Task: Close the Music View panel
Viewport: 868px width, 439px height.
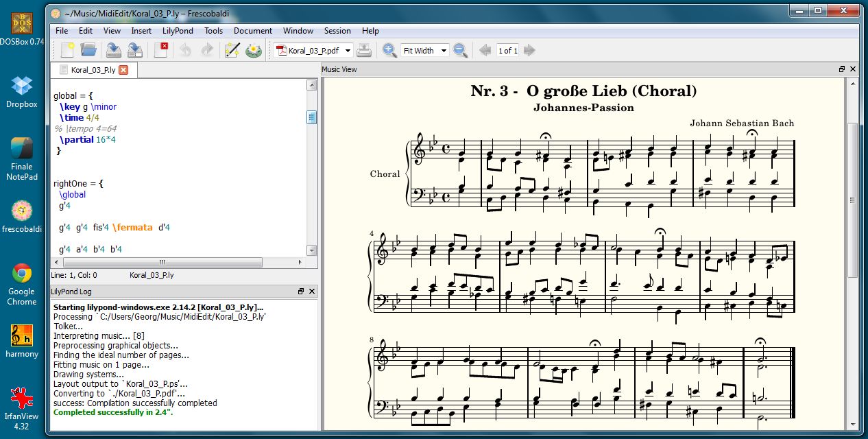Action: click(853, 69)
